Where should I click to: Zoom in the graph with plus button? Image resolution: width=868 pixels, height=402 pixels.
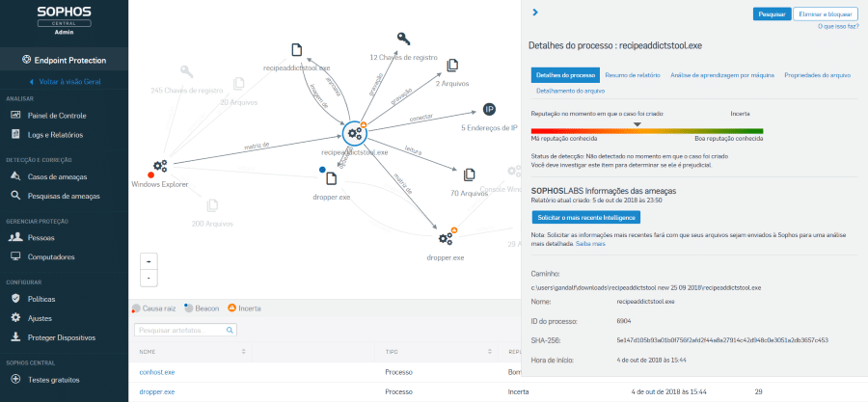(x=149, y=261)
